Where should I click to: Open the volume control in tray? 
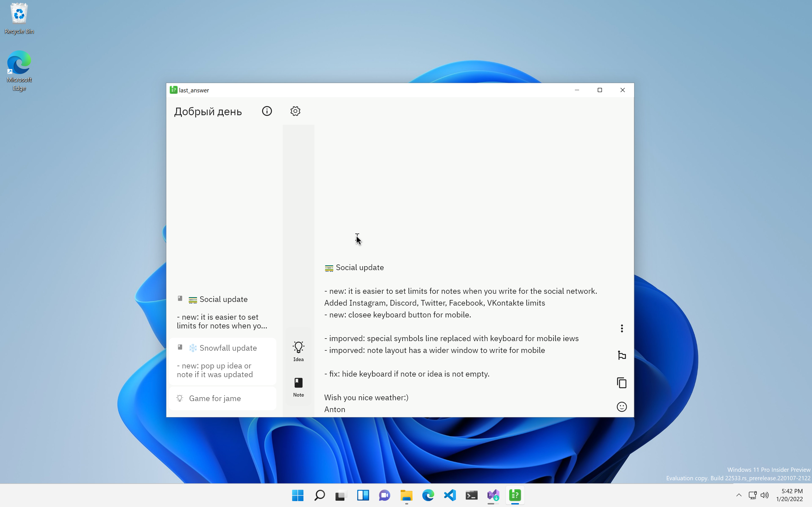[765, 495]
